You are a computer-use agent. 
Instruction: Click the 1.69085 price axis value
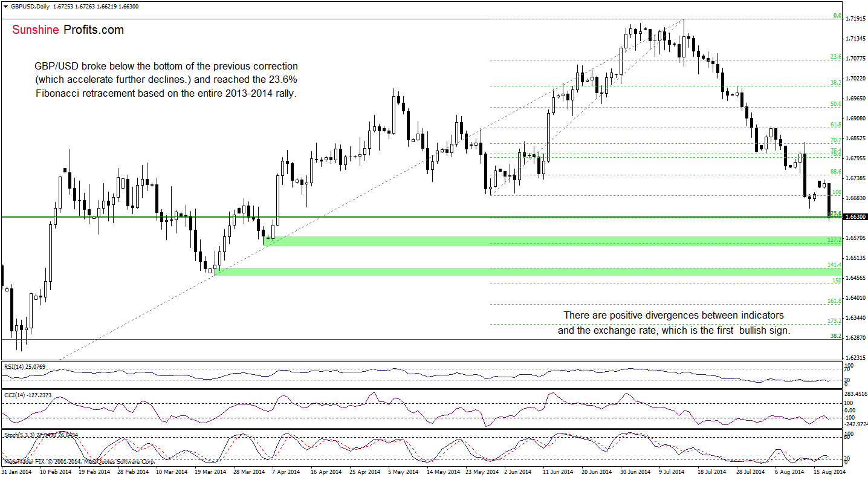coord(857,118)
